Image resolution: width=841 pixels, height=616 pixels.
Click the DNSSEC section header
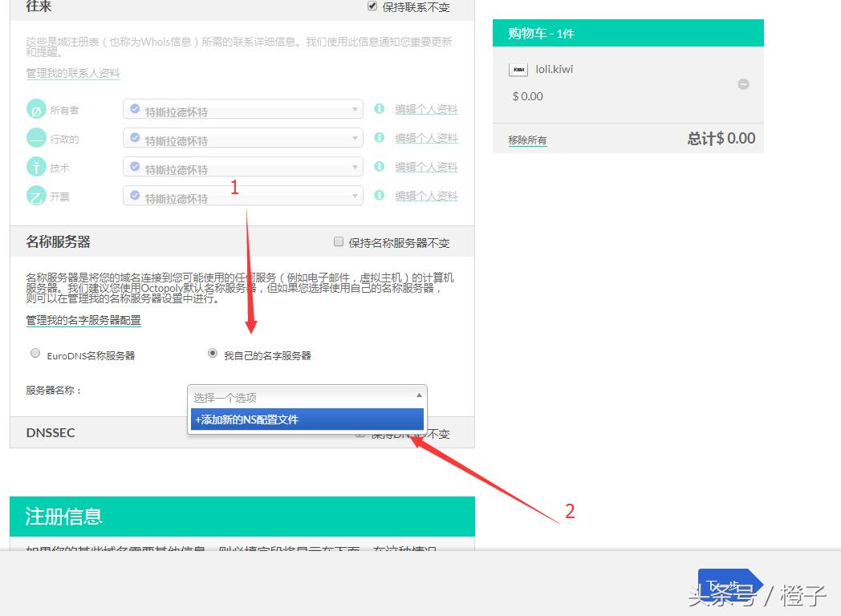point(51,432)
